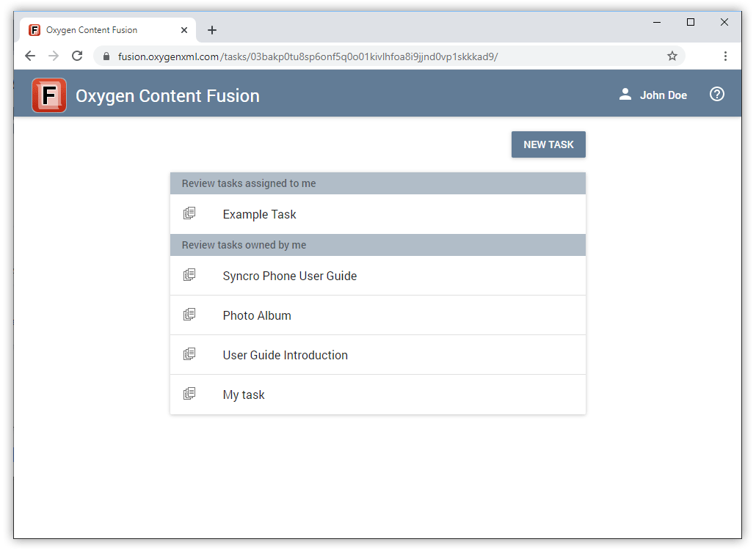756x550 pixels.
Task: Open the John Doe account menu
Action: (x=653, y=95)
